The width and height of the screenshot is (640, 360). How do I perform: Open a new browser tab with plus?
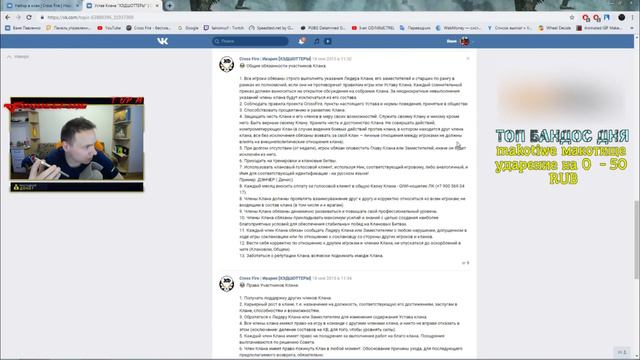point(169,6)
